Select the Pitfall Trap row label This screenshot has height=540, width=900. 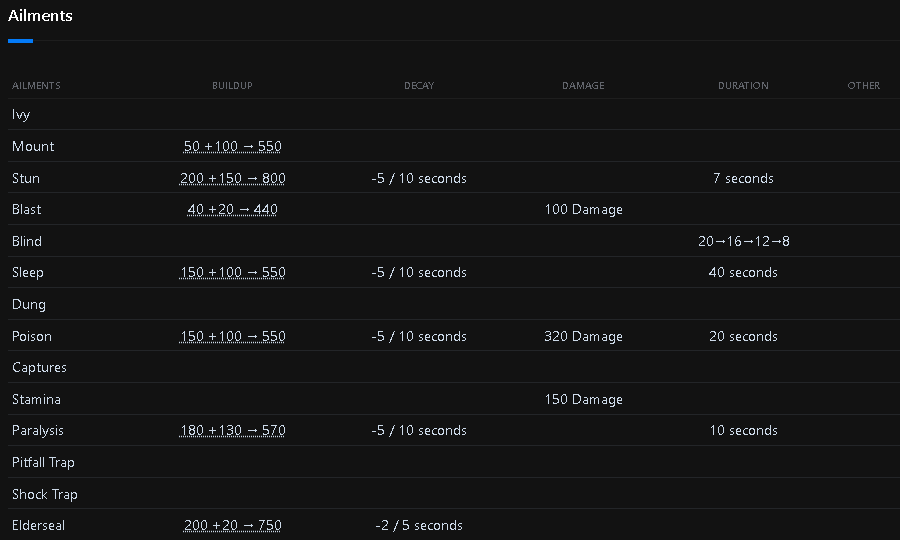pyautogui.click(x=43, y=462)
